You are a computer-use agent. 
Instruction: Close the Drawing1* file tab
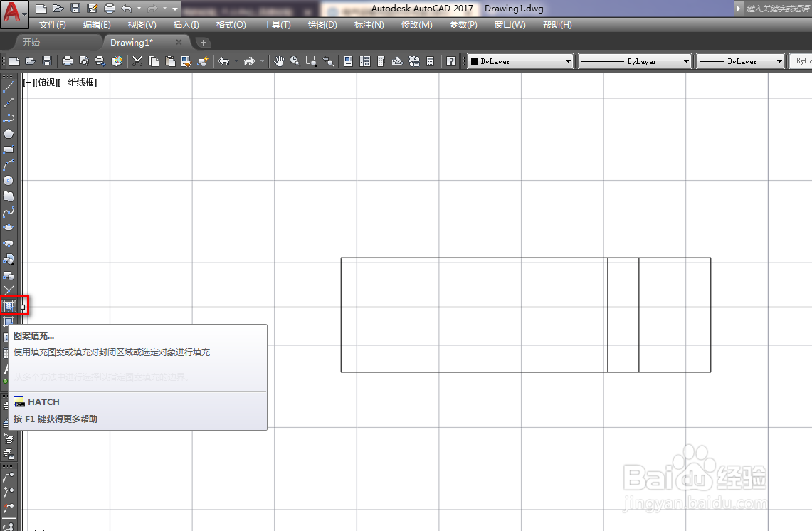click(x=179, y=43)
